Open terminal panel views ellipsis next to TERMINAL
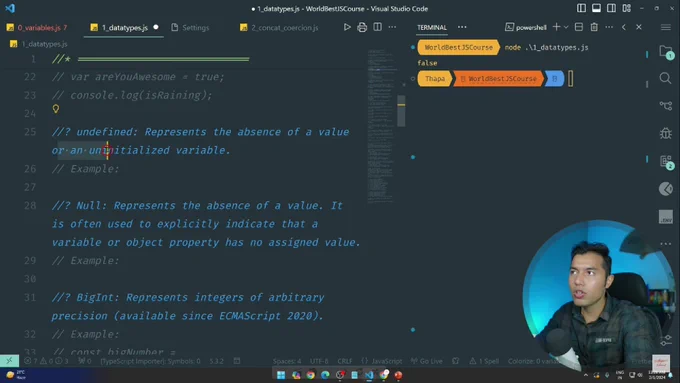 coord(462,27)
